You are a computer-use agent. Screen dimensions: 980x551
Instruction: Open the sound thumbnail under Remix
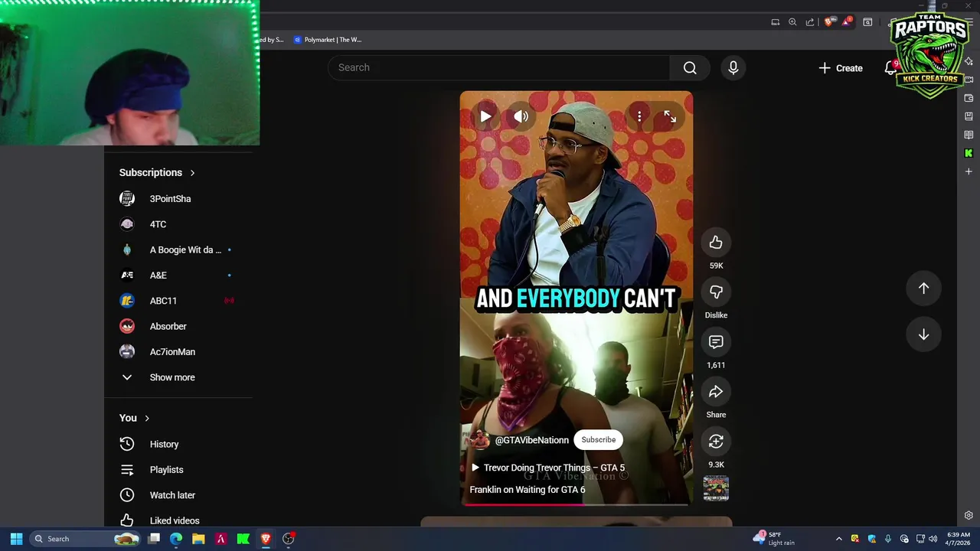[716, 487]
